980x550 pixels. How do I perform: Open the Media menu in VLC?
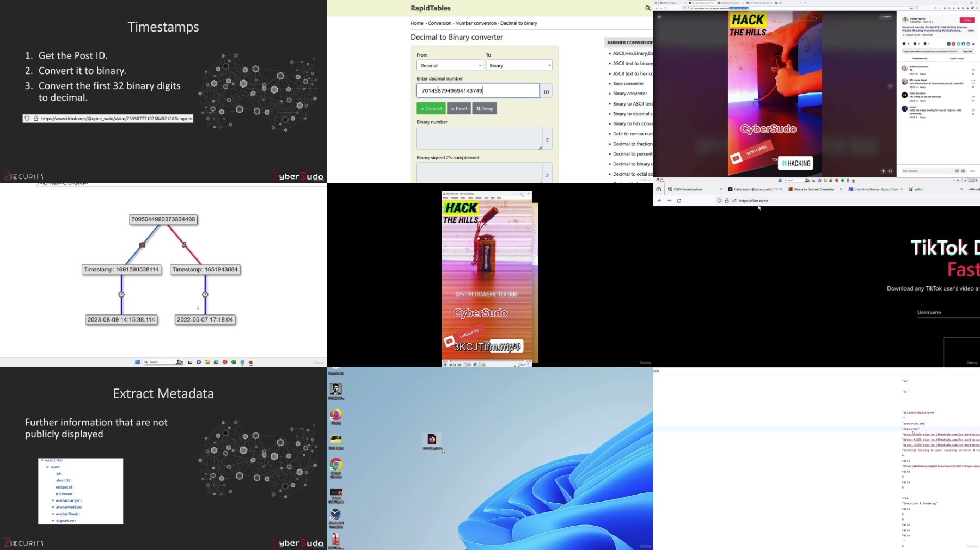point(445,197)
